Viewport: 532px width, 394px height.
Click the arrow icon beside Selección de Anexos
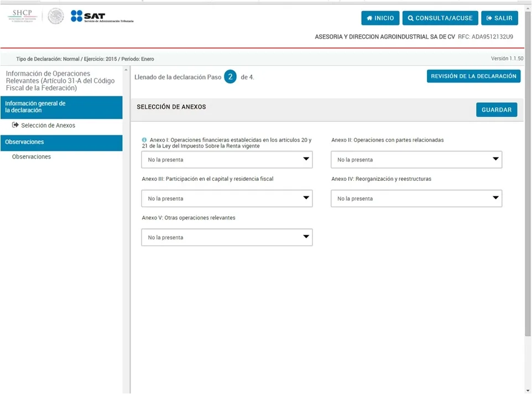tap(16, 125)
